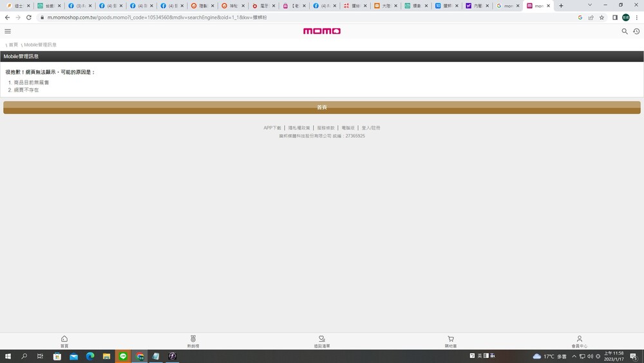Open the shopping cart in bottom navigation
Image resolution: width=644 pixels, height=363 pixels.
[451, 341]
